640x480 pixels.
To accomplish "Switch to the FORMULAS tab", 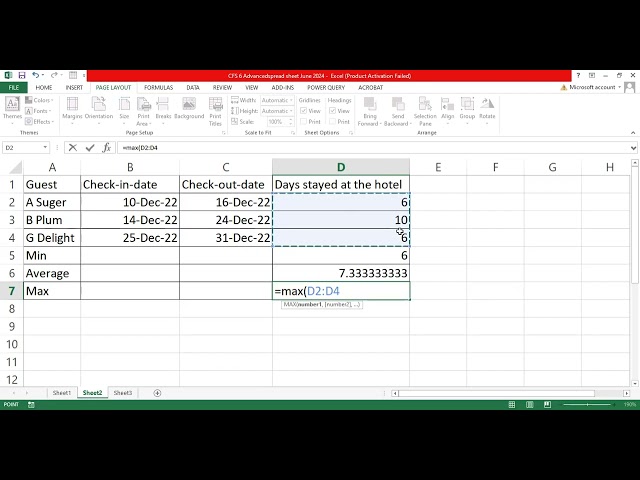I will coord(158,88).
